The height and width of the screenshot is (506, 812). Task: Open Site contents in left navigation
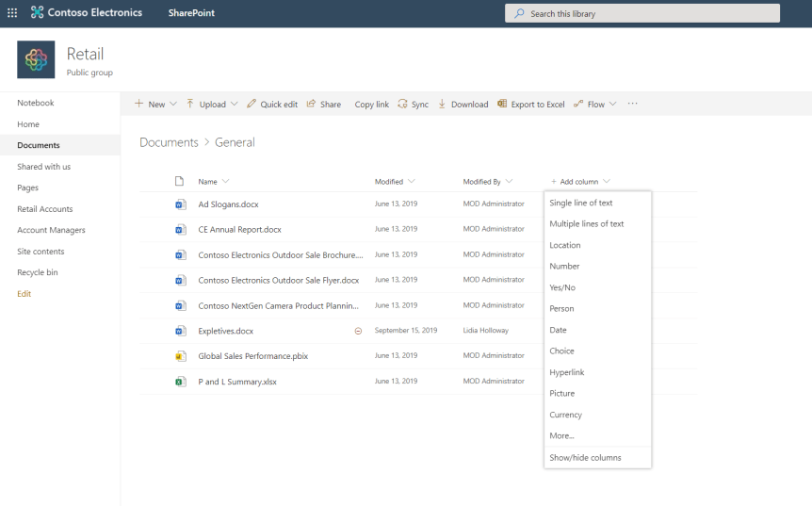(41, 252)
